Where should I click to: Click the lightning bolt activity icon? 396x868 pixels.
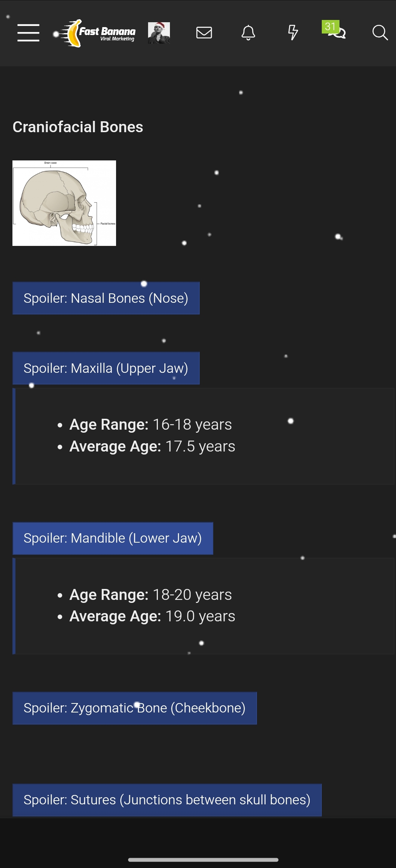tap(292, 33)
